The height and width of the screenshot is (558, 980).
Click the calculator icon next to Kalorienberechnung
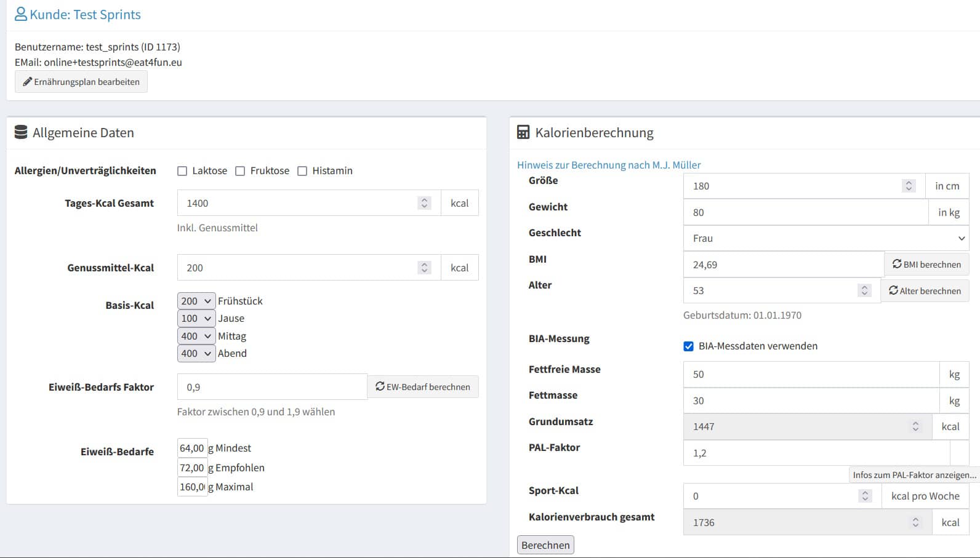(523, 132)
